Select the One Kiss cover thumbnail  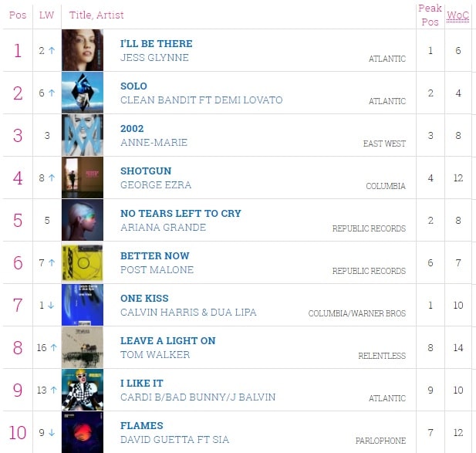[82, 305]
